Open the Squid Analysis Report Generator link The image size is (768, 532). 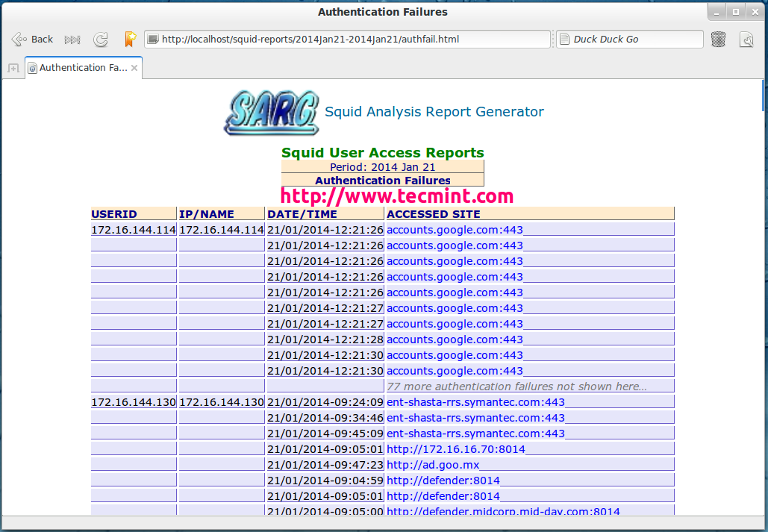click(x=434, y=112)
